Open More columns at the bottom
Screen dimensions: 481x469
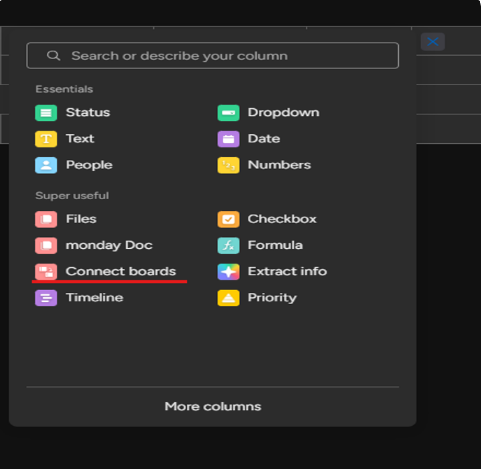(213, 406)
